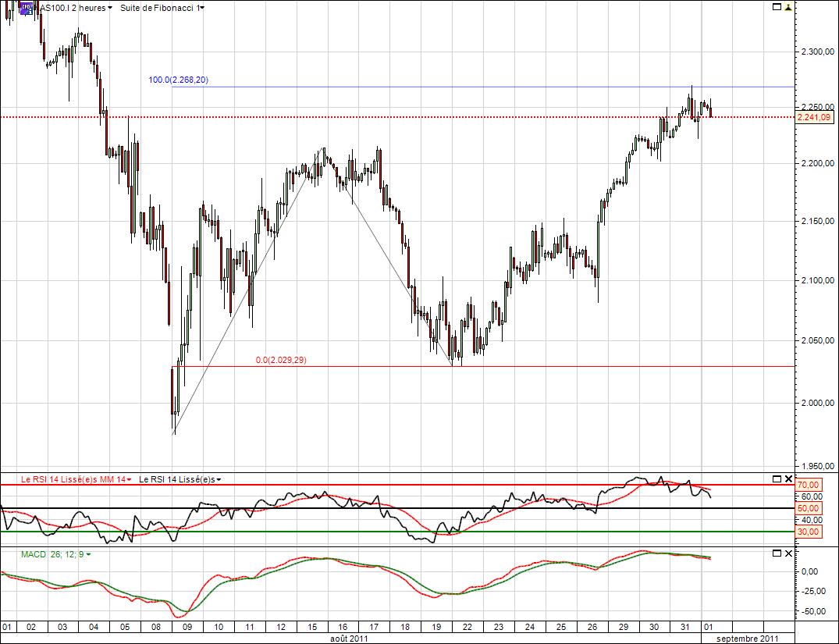The width and height of the screenshot is (839, 644).
Task: Close the MACD indicator panel
Action: [788, 553]
